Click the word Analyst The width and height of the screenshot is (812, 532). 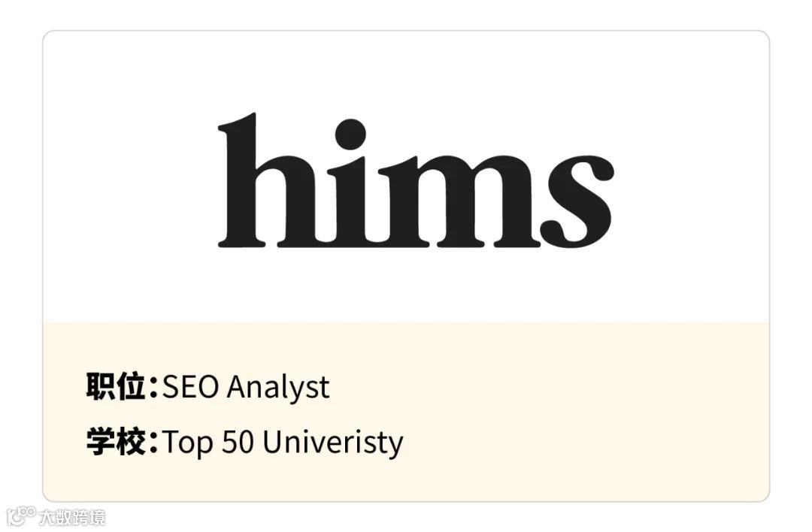[278, 388]
